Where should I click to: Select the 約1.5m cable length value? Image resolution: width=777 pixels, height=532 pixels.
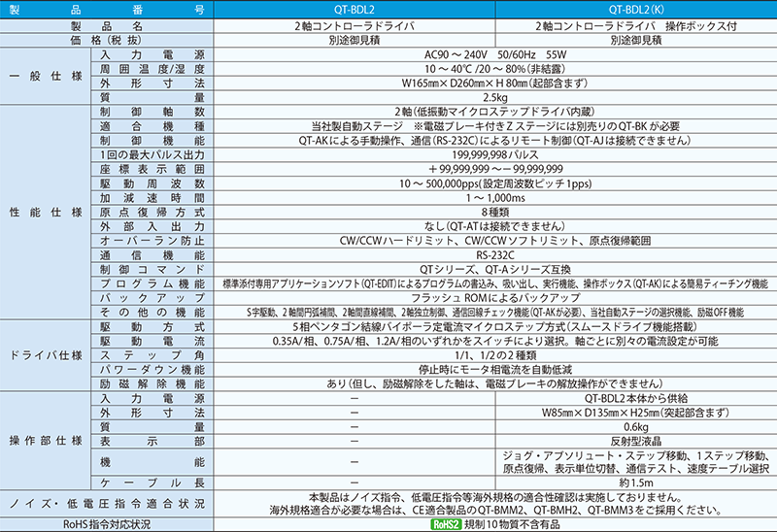[x=636, y=482]
